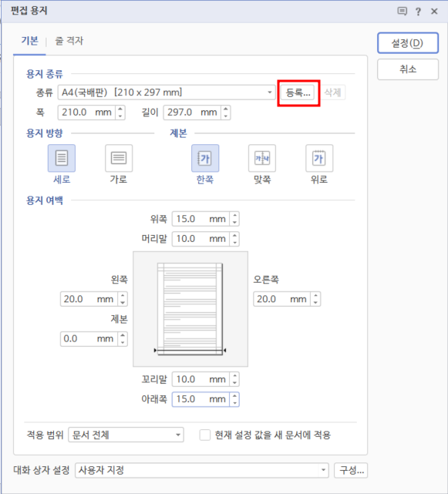
Task: Click the 폭 width input field
Action: [x=87, y=113]
